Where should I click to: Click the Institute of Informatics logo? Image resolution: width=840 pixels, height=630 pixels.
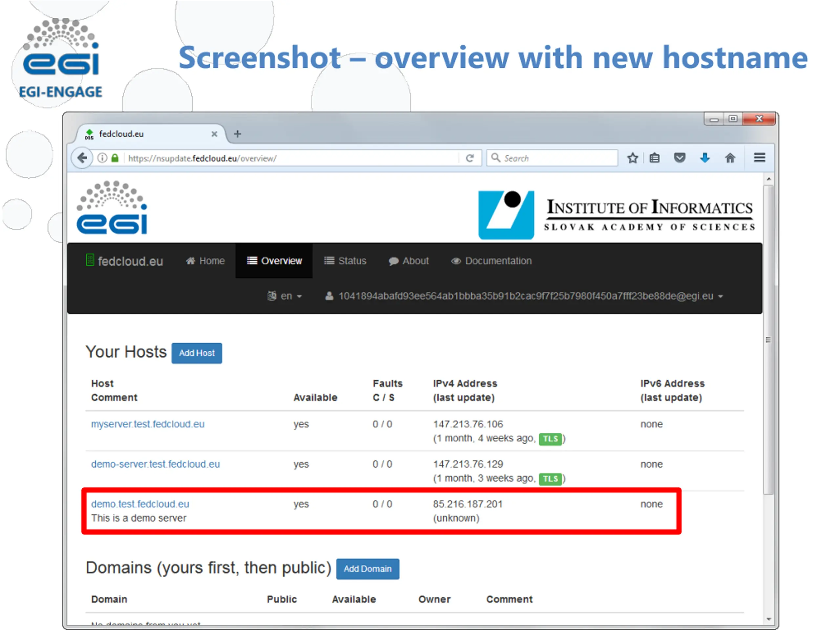617,215
